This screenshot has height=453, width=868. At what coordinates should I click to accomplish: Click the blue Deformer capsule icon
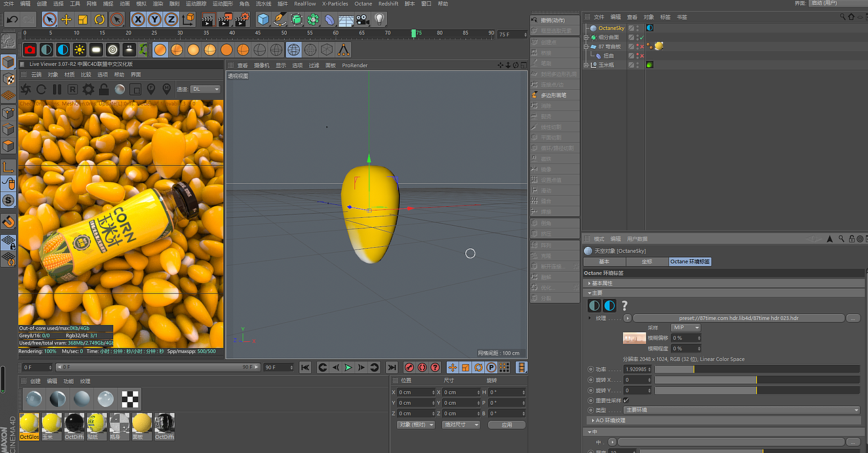330,19
